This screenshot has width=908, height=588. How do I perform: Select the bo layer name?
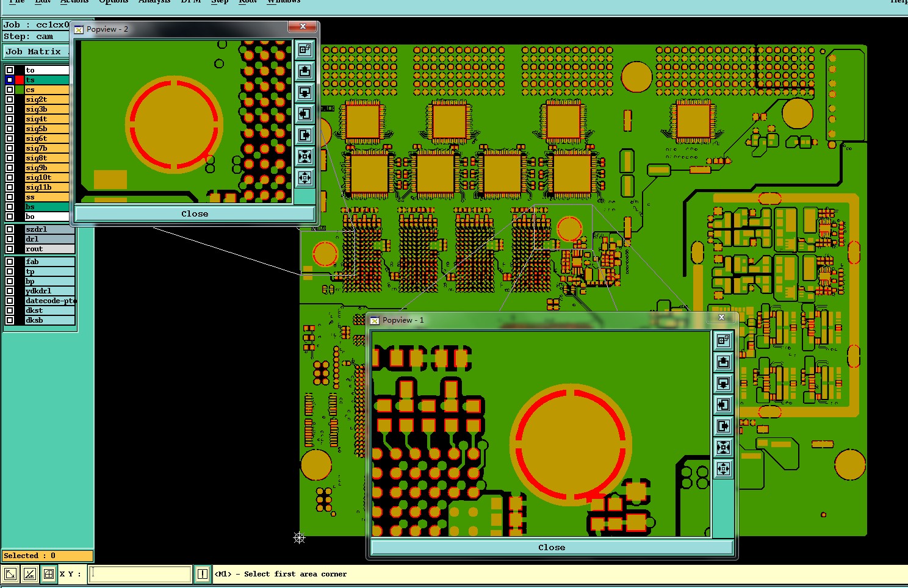(46, 217)
